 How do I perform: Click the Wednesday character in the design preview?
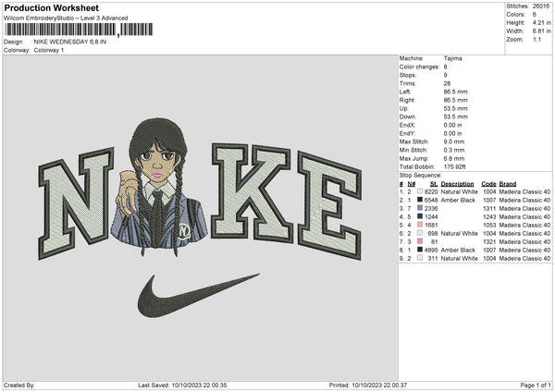(159, 186)
